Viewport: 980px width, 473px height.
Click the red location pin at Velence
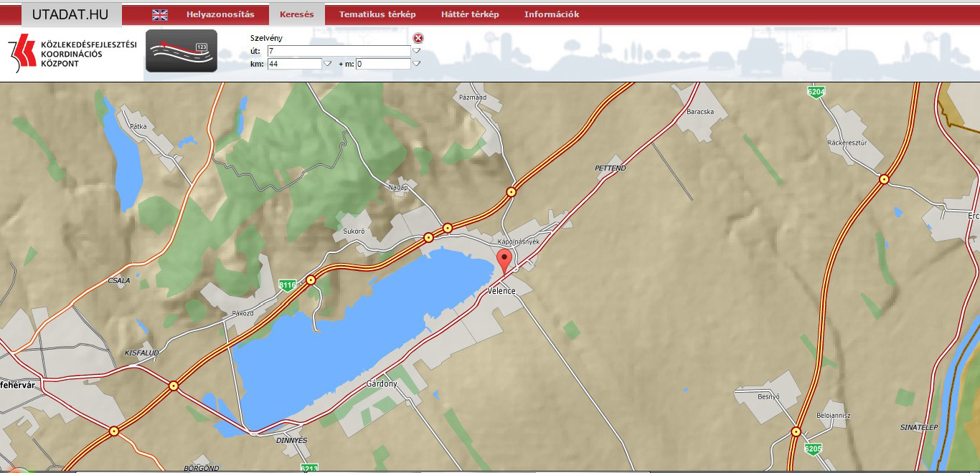(504, 262)
